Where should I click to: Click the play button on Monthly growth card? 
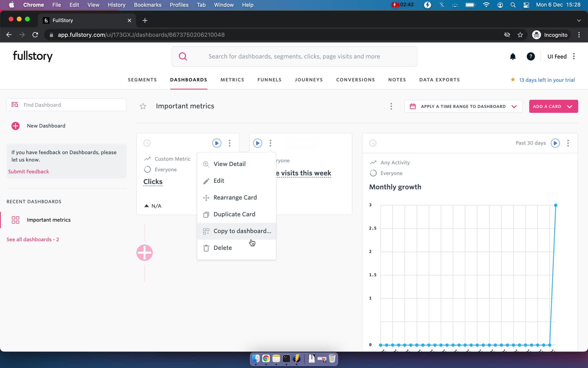[555, 143]
